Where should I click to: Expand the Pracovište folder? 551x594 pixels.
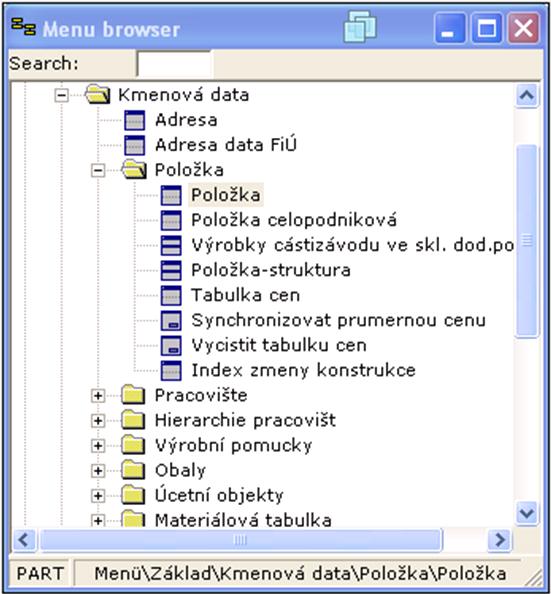click(98, 396)
